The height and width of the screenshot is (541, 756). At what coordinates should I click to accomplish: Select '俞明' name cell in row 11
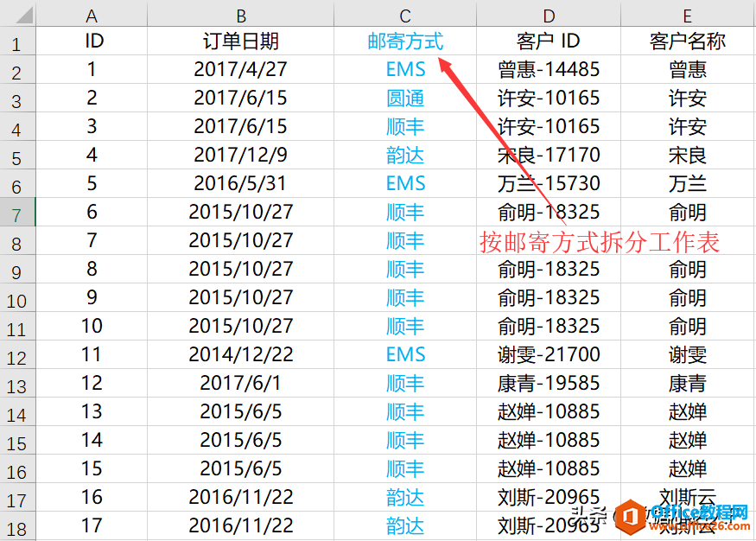point(688,326)
